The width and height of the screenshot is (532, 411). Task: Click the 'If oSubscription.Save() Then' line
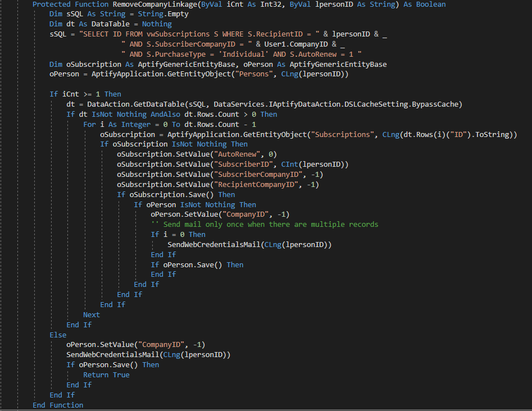point(176,195)
